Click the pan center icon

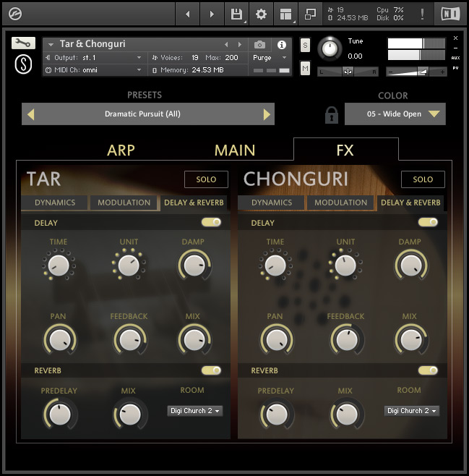(x=348, y=72)
